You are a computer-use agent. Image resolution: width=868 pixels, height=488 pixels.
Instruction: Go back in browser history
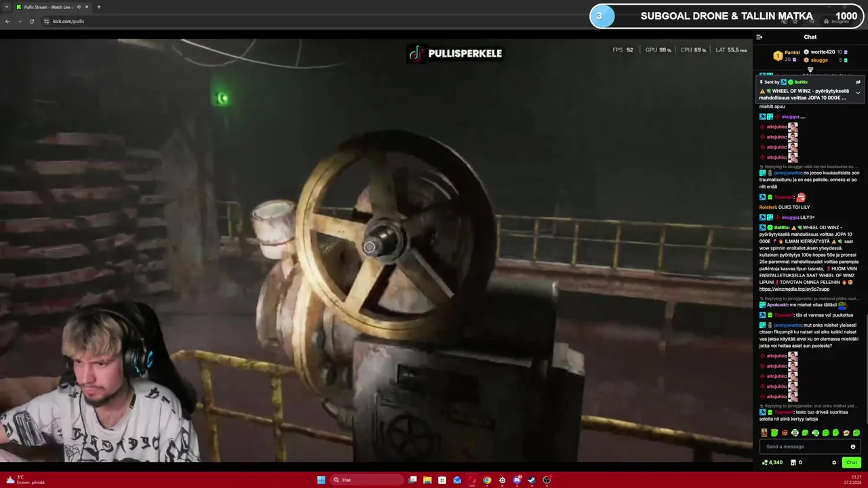pos(7,22)
